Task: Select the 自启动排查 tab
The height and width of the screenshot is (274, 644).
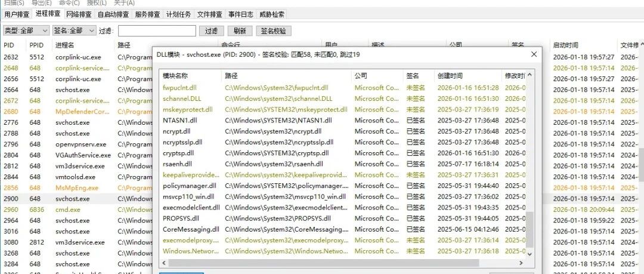Action: (x=113, y=14)
